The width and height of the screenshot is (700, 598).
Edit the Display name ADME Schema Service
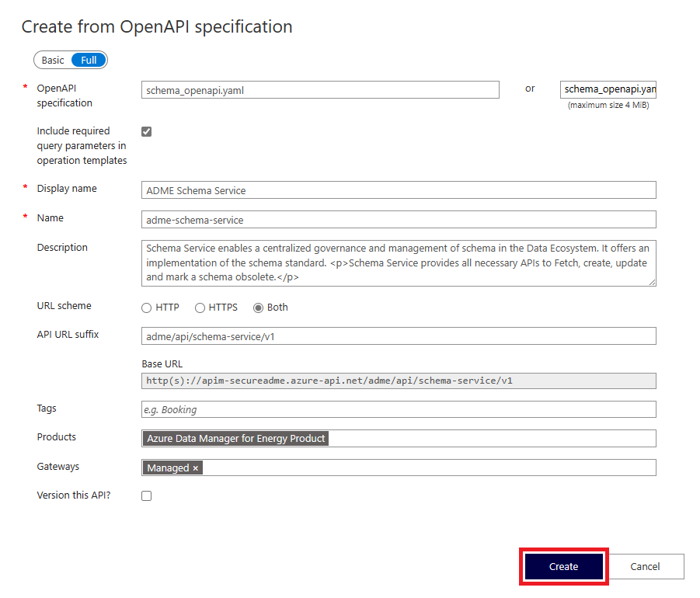(398, 189)
